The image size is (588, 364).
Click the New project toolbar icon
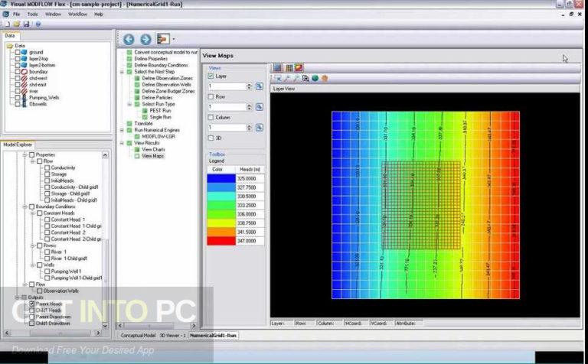(8, 24)
